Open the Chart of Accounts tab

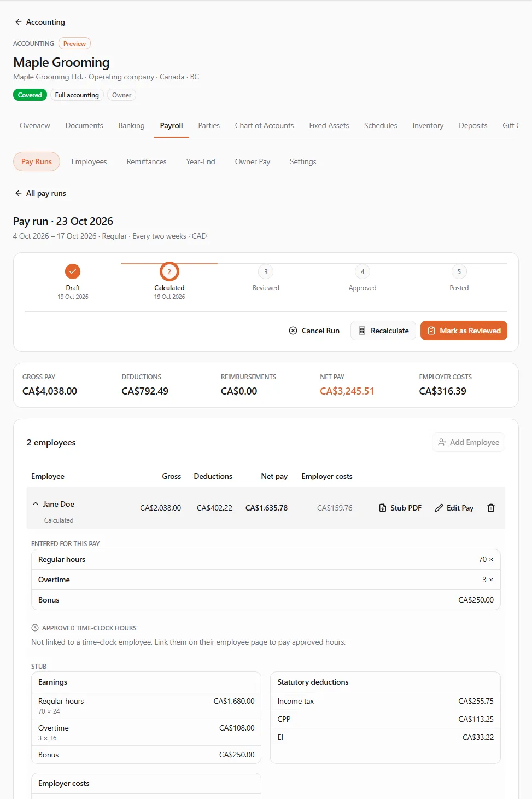[x=264, y=125]
